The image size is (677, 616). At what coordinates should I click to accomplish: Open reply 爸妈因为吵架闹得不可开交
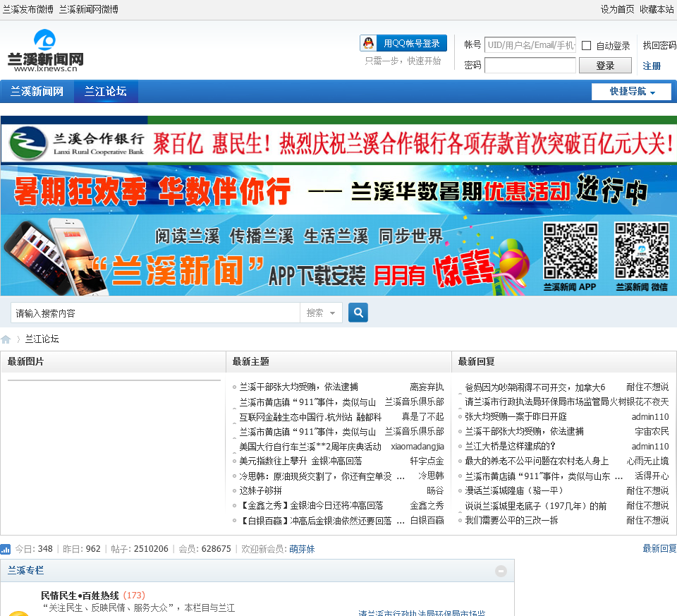535,387
